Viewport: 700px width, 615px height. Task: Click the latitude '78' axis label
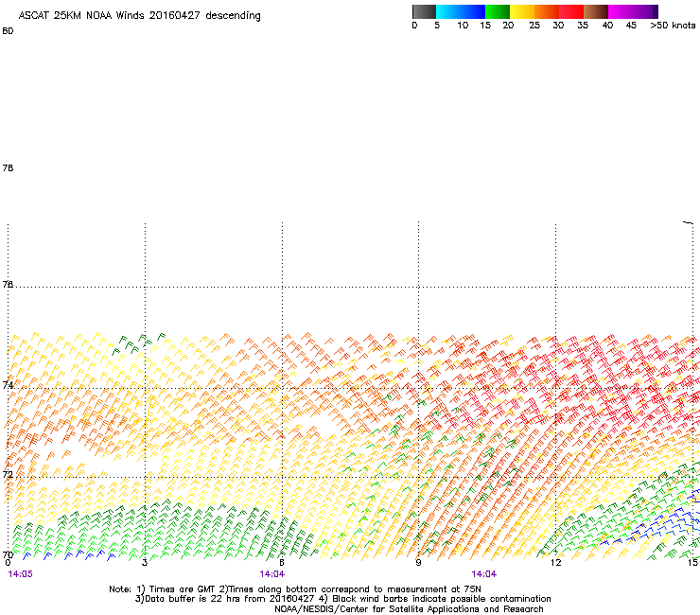(8, 167)
